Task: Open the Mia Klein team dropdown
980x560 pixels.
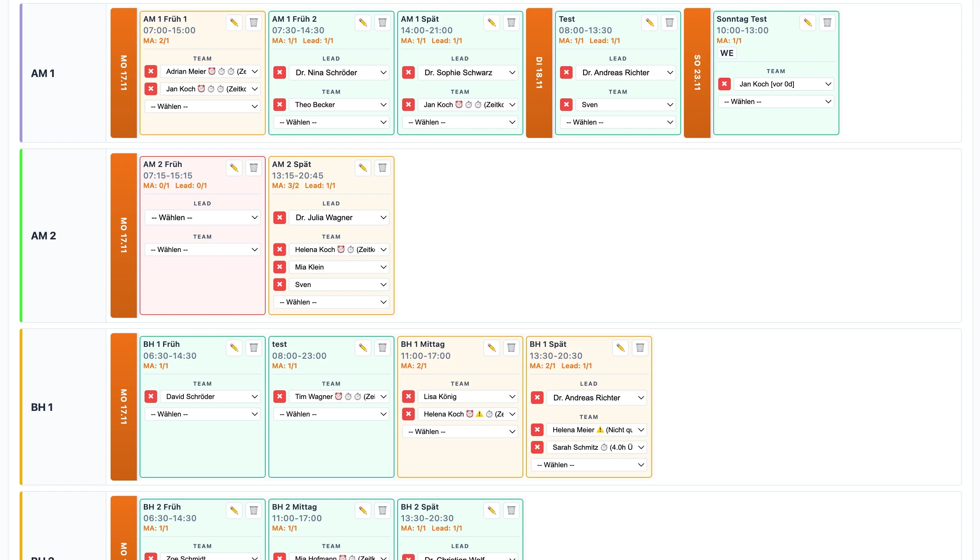Action: [339, 267]
